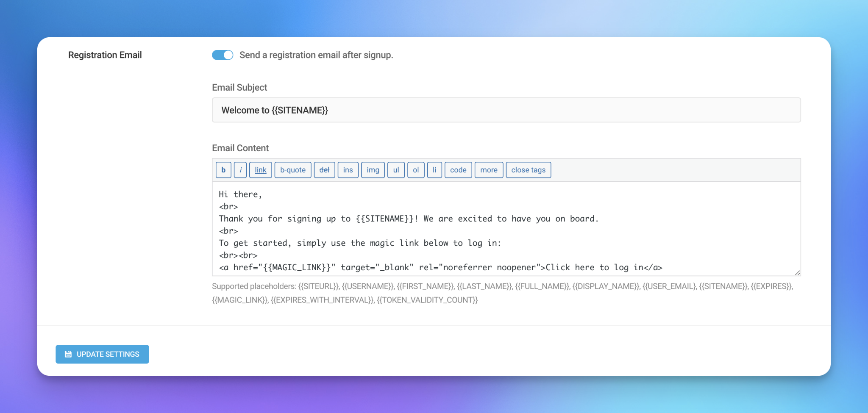Click the save icon on Update Settings
The image size is (868, 413).
[68, 354]
